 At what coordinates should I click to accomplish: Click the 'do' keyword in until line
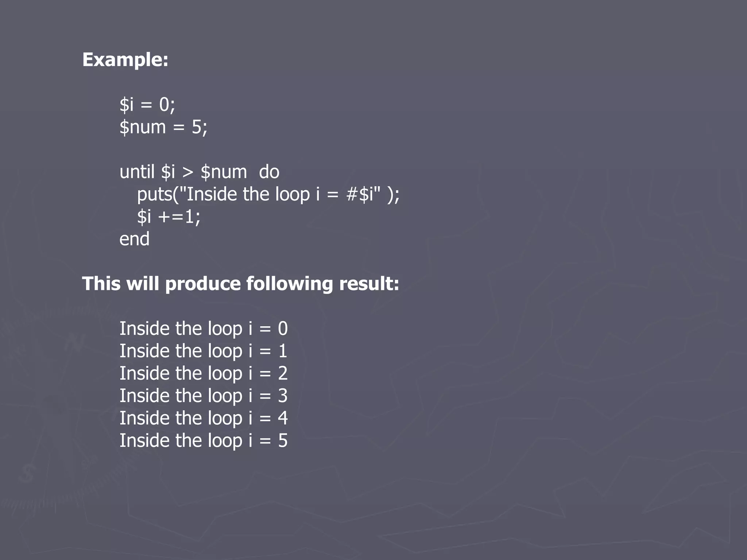pos(269,172)
